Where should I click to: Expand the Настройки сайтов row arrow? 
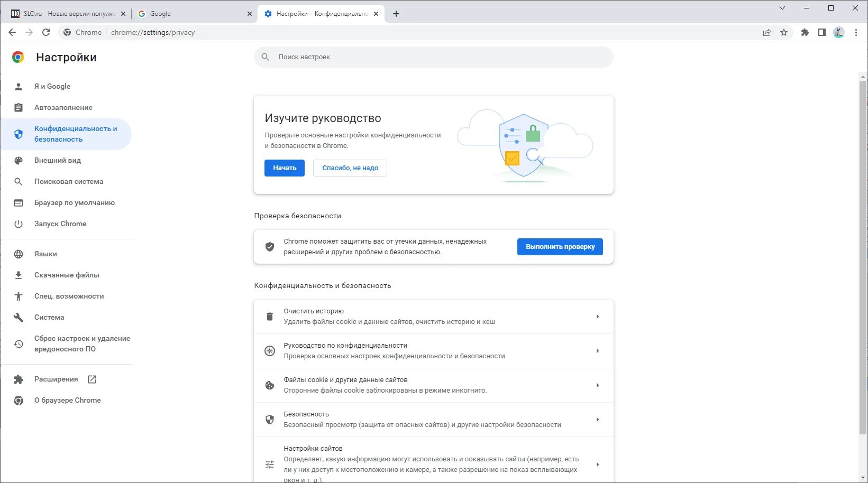pos(598,465)
